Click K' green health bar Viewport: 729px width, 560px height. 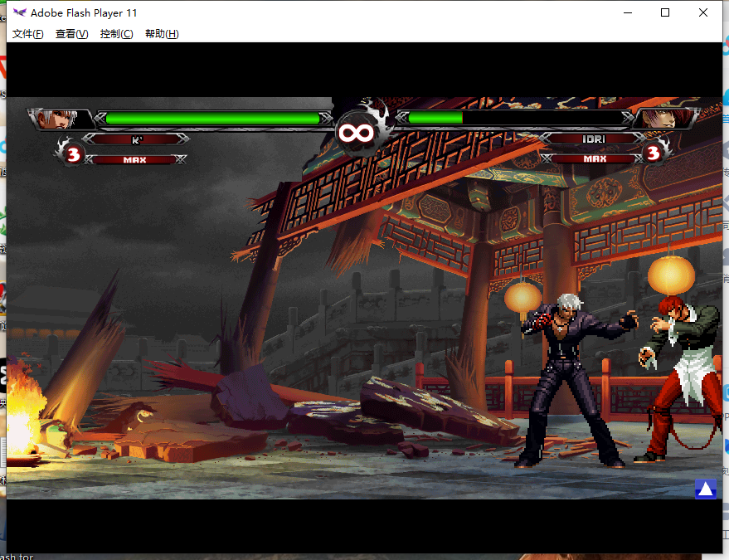(x=212, y=119)
